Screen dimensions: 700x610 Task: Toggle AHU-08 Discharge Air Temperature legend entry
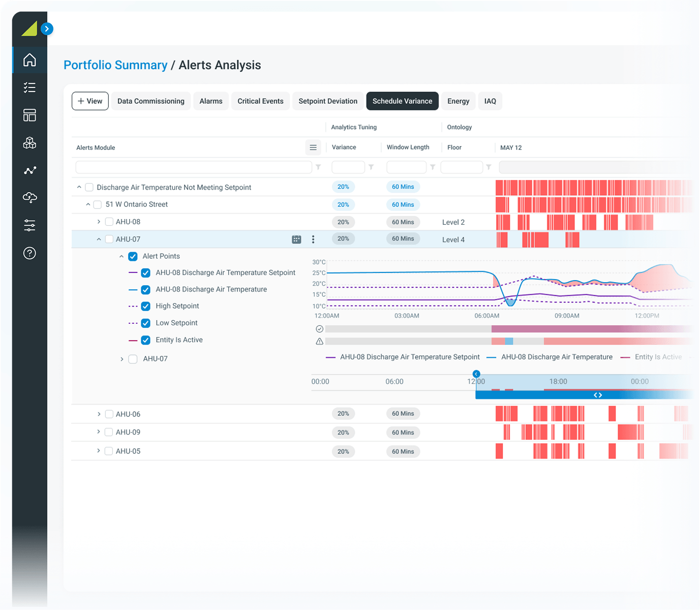tap(550, 357)
